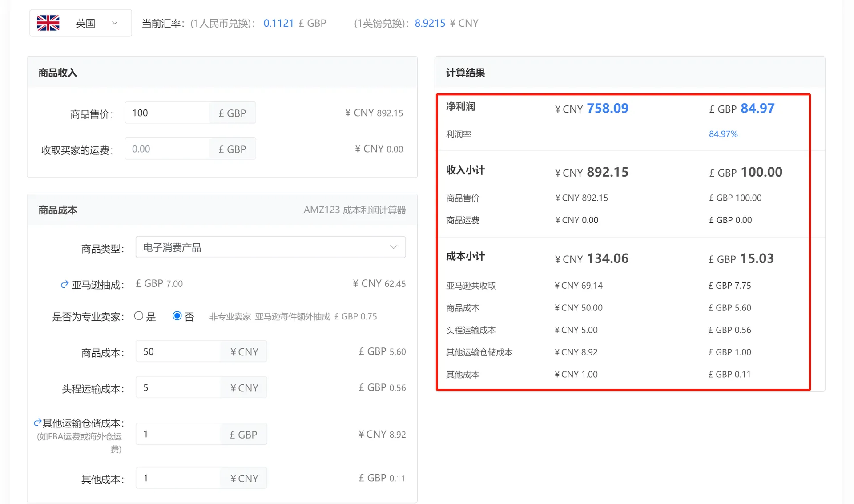The height and width of the screenshot is (504, 854).
Task: Click the 其他运输仓储成本 GBP input field
Action: pyautogui.click(x=178, y=434)
